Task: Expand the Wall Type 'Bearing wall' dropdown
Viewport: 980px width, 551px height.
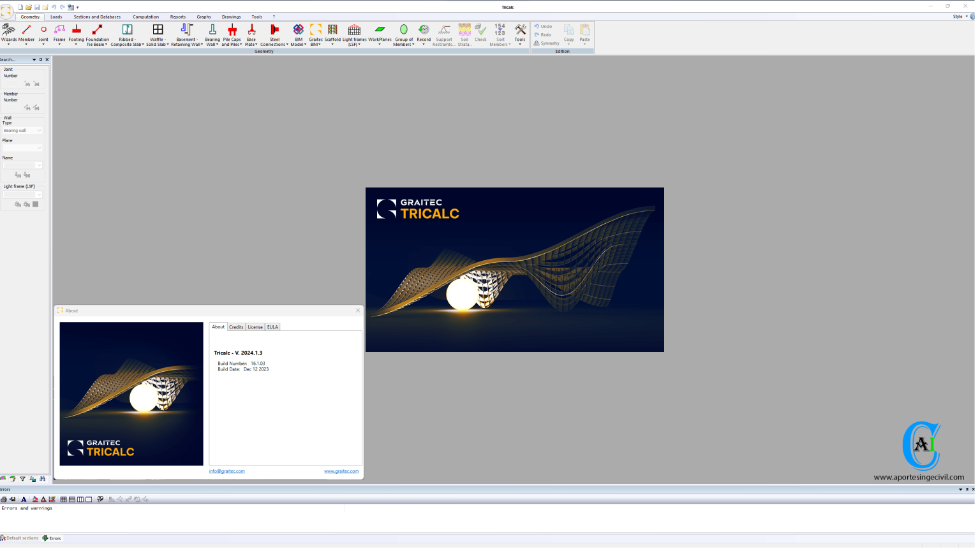Action: pos(22,131)
